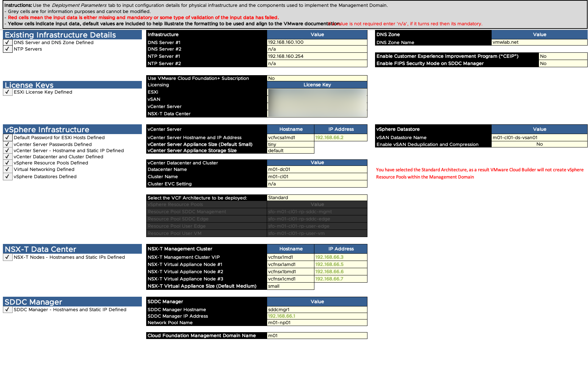This screenshot has width=588, height=369.
Task: Open NSX-T Virtual Appliance Size cell small
Action: coord(291,286)
